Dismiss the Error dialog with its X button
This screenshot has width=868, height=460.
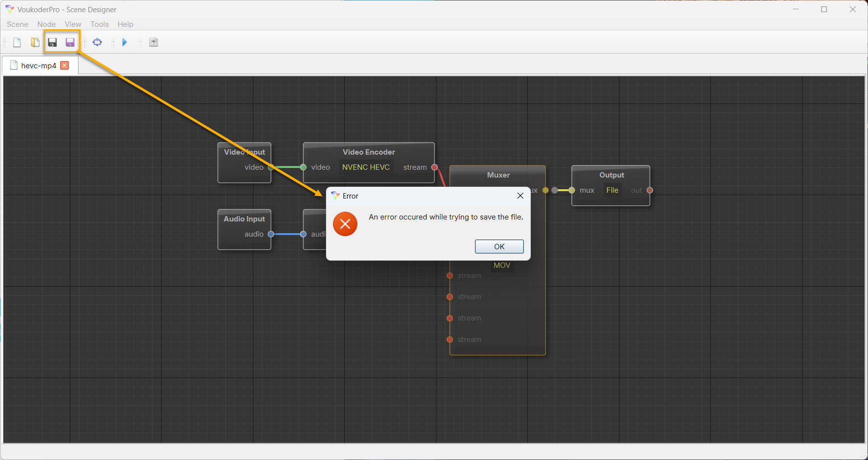(x=520, y=196)
